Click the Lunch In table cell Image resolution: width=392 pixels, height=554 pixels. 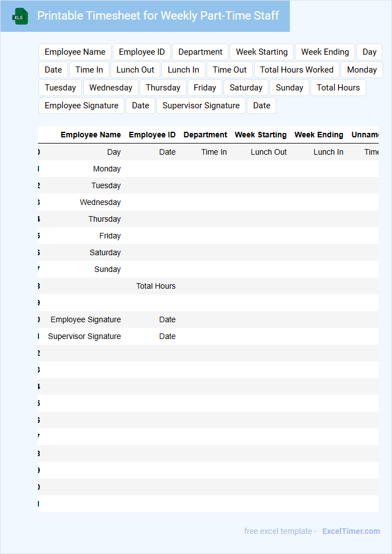pyautogui.click(x=328, y=152)
